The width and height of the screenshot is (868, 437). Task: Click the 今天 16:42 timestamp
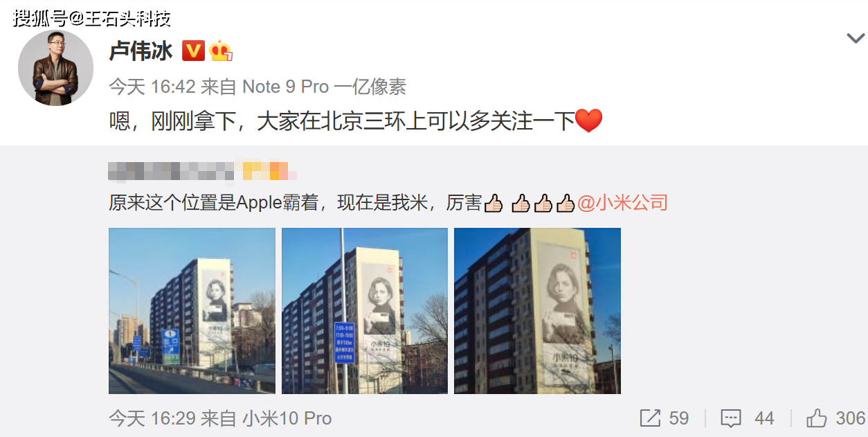[x=152, y=87]
